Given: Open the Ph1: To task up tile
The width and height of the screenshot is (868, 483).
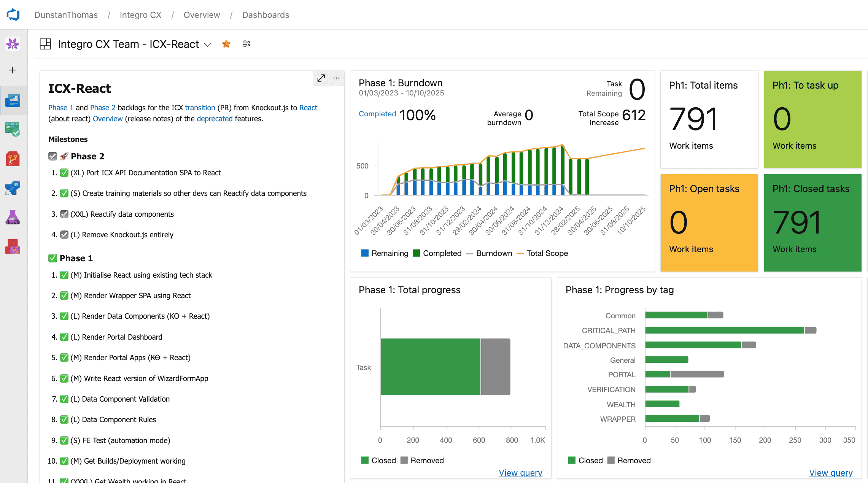Looking at the screenshot, I should (x=813, y=119).
